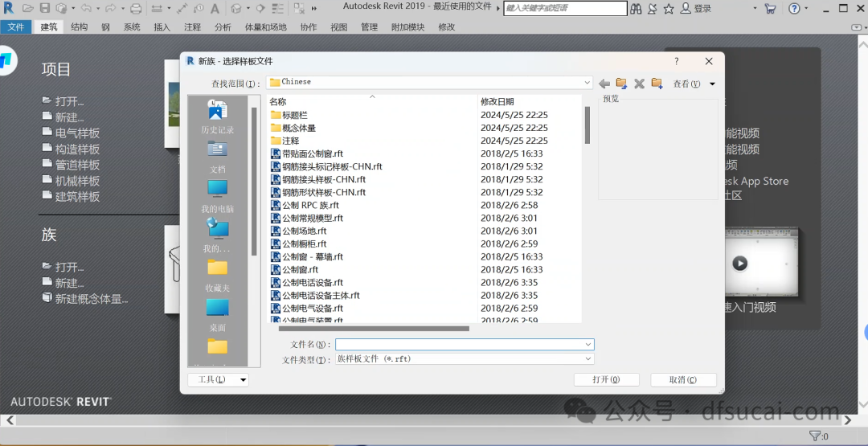Select 公制窗.rft template file
The width and height of the screenshot is (868, 446).
click(294, 269)
